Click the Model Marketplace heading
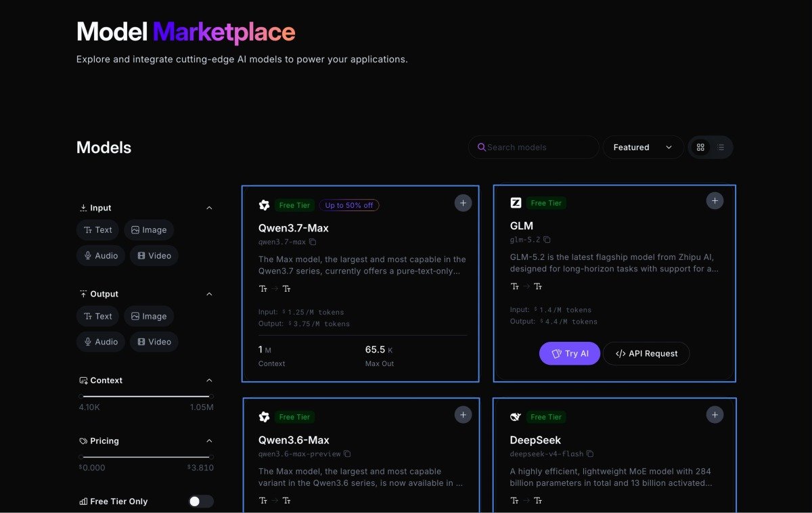The image size is (812, 513). [186, 32]
